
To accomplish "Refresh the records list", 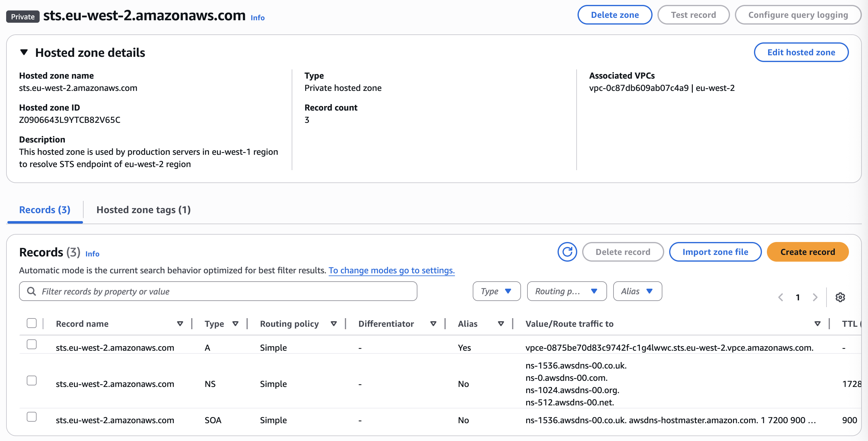I will click(x=567, y=252).
